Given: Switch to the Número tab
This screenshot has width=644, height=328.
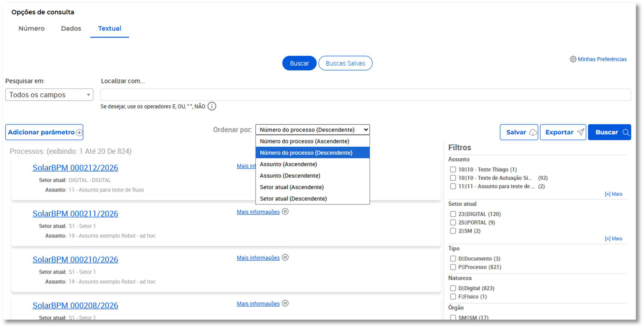Looking at the screenshot, I should point(31,28).
